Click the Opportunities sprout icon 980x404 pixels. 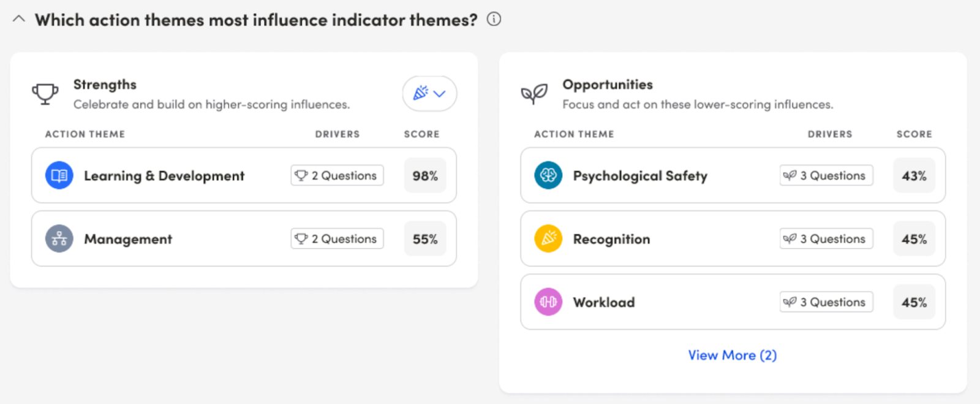533,94
